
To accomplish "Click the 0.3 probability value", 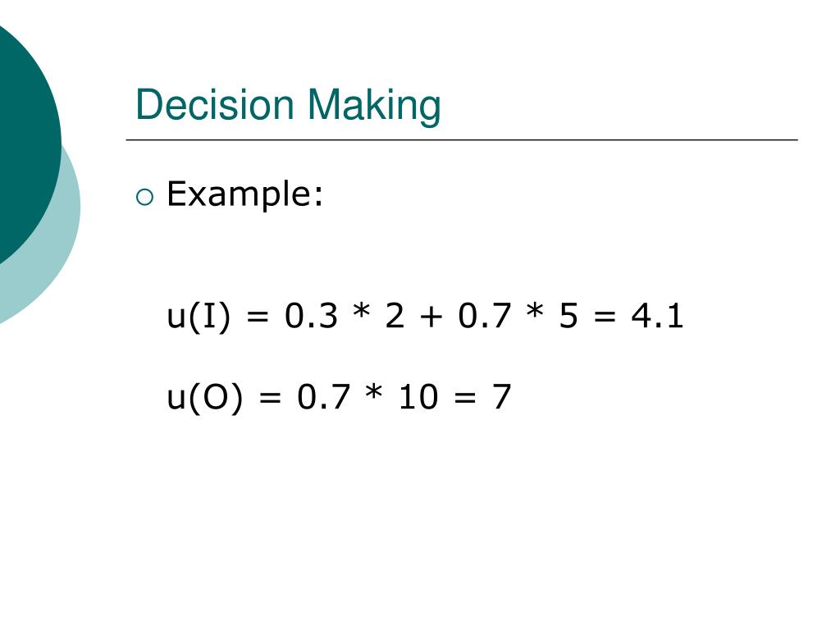I will click(x=311, y=316).
